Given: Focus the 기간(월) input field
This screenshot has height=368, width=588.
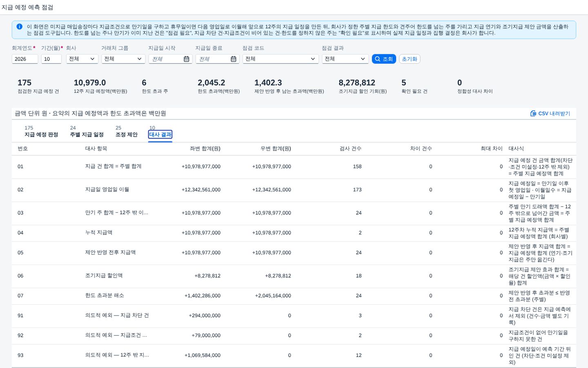Looking at the screenshot, I should point(51,59).
